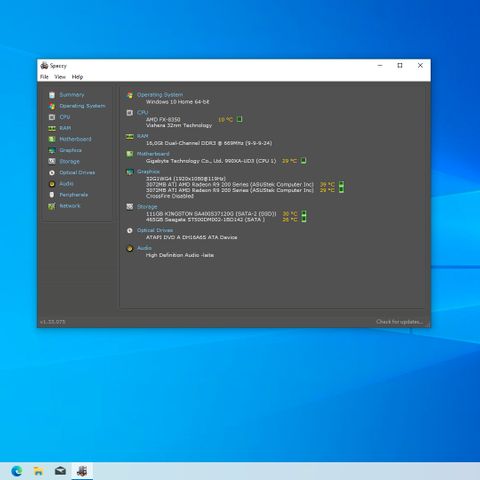Select the Motherboard icon in sidebar
480x480 pixels.
(52, 139)
